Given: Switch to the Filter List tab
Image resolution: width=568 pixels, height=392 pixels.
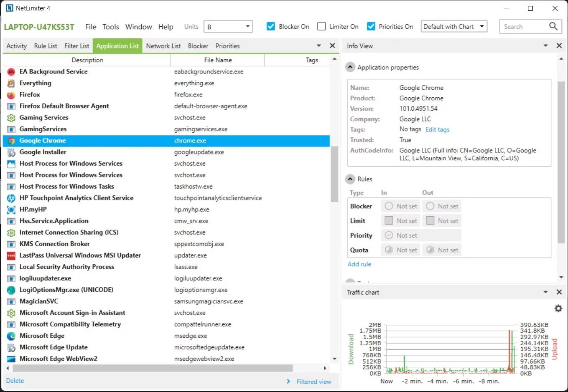Looking at the screenshot, I should tap(77, 46).
